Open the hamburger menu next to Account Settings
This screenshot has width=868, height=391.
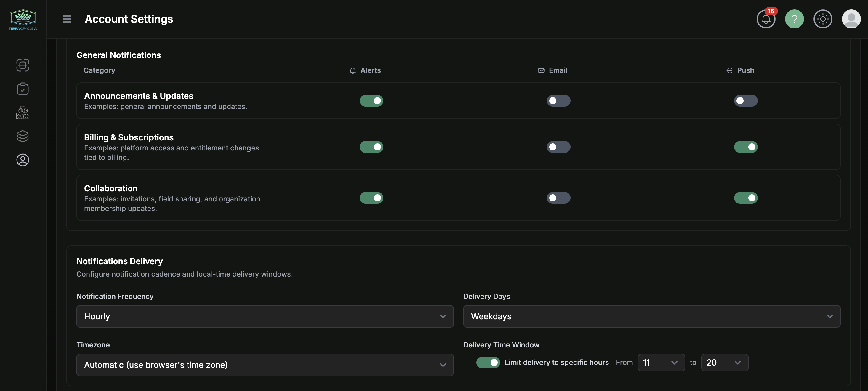(67, 19)
